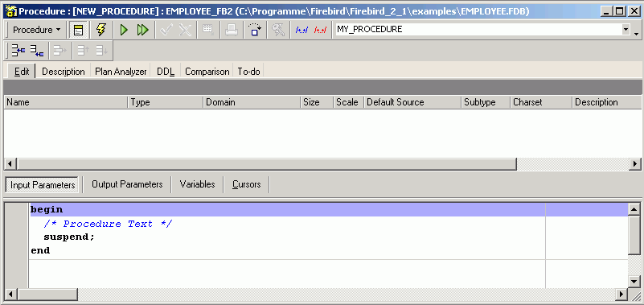Screen dimensions: 644x305
Task: Click the grayed Rollback X icon
Action: tap(185, 30)
